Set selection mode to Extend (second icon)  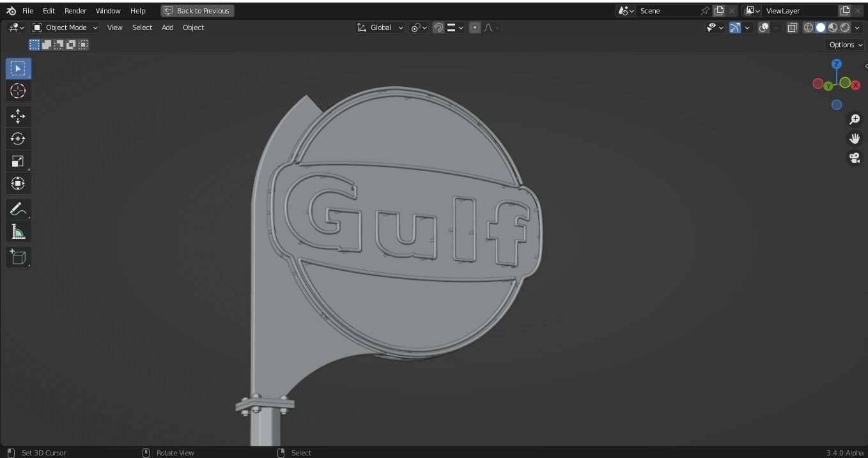(x=47, y=45)
